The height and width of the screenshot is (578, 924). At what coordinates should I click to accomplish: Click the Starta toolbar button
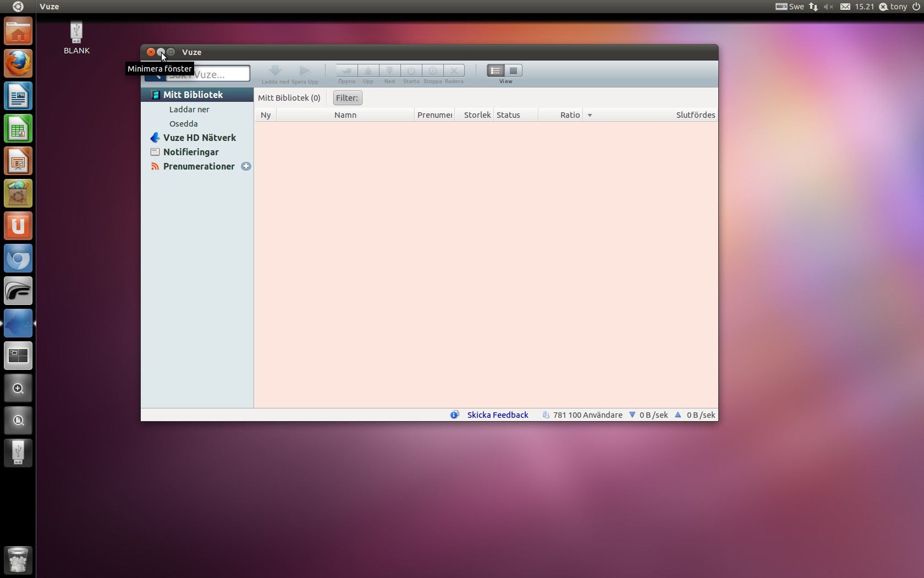(411, 70)
